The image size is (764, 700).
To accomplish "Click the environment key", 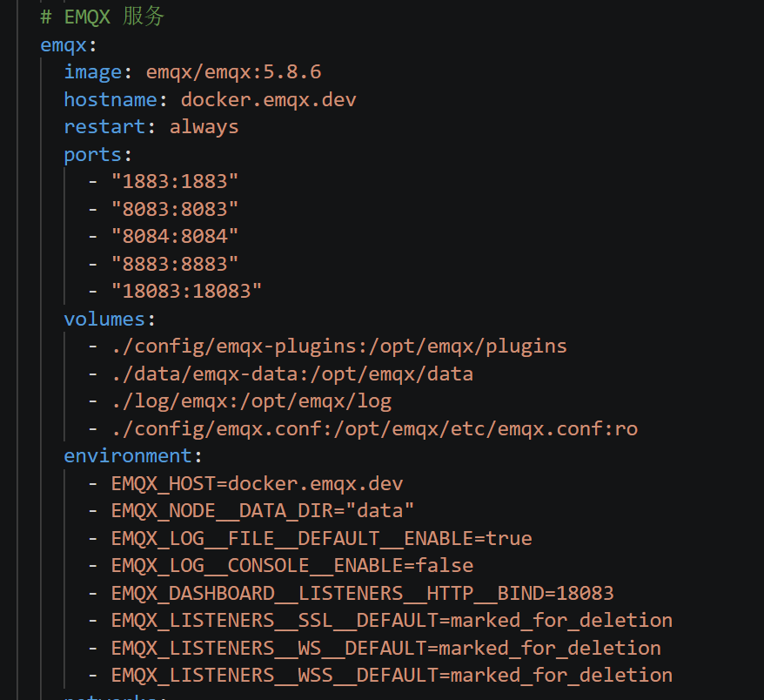I will click(128, 456).
